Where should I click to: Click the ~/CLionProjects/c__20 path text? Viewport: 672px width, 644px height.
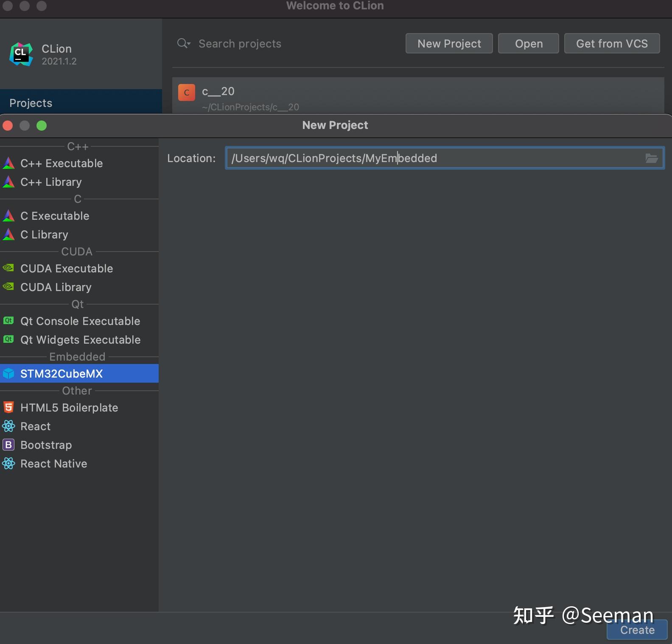251,107
